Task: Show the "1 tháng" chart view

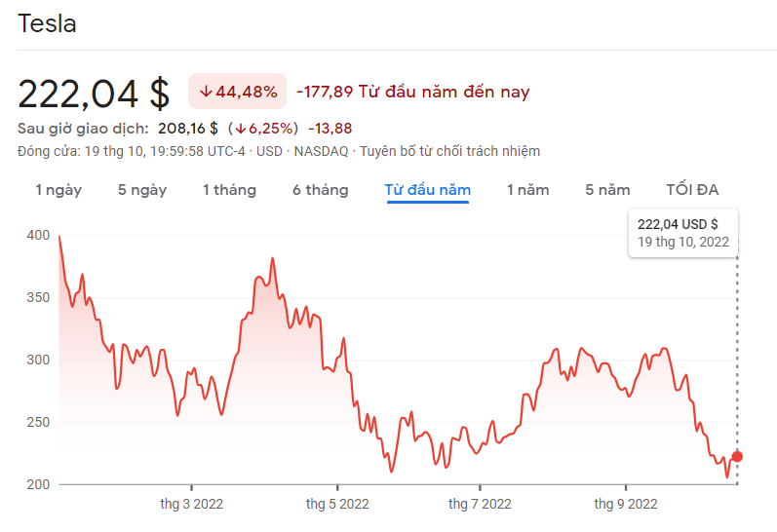Action: [229, 190]
